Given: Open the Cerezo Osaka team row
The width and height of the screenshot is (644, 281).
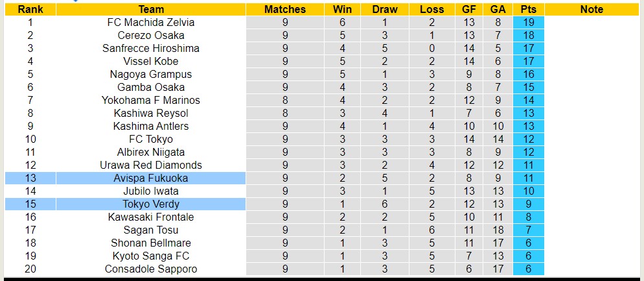Looking at the screenshot, I should (151, 35).
